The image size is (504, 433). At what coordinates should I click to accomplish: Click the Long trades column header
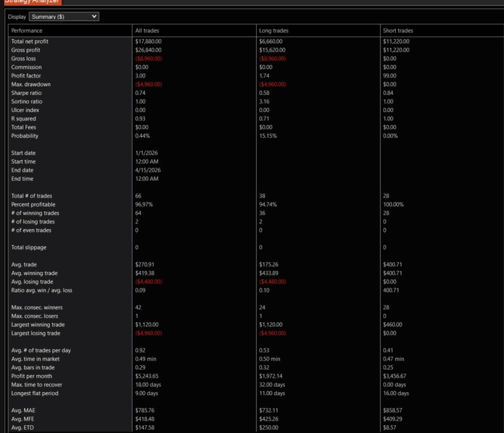tap(273, 31)
